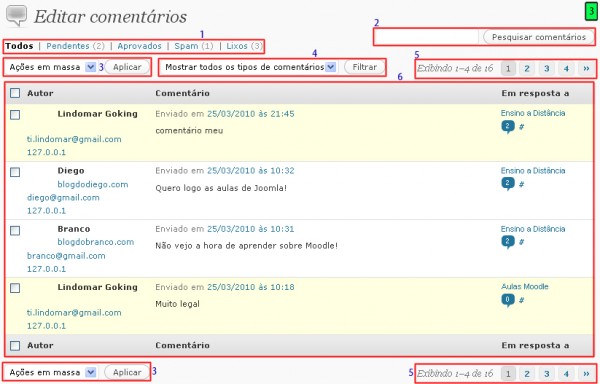Check the 21:45 Lindomar Goking comment
This screenshot has height=384, width=600.
click(x=15, y=115)
